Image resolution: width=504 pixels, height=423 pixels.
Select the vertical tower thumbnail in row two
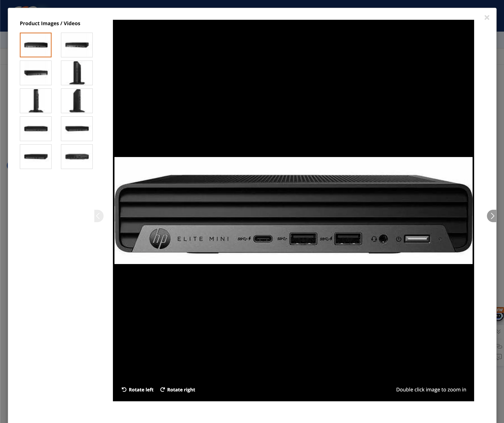pyautogui.click(x=77, y=73)
